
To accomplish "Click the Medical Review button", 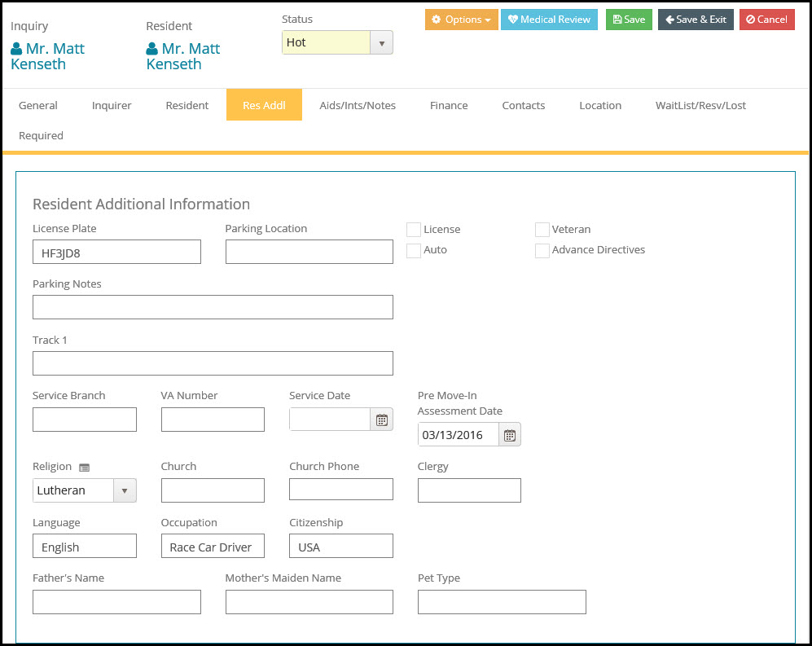I will 548,20.
